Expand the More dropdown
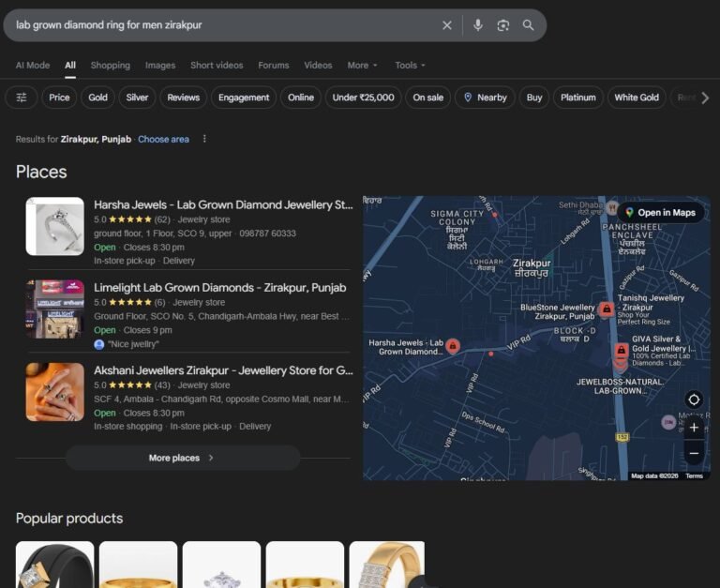 (362, 66)
